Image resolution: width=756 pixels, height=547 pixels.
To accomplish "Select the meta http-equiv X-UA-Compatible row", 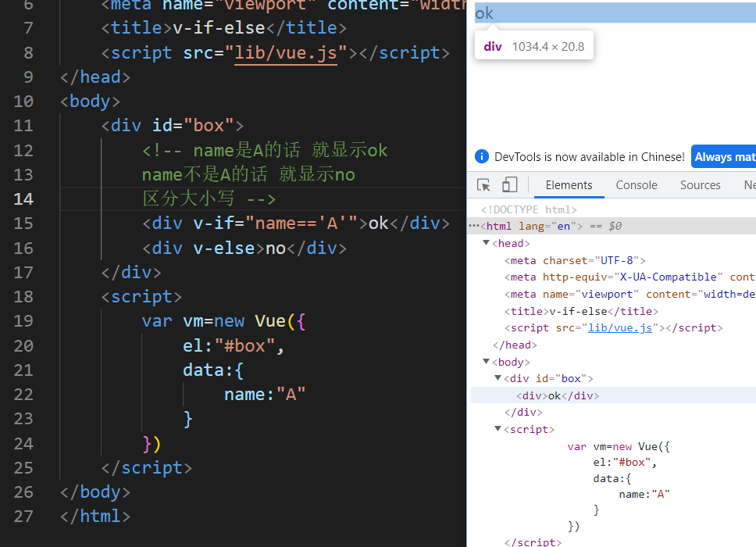I will [x=629, y=277].
